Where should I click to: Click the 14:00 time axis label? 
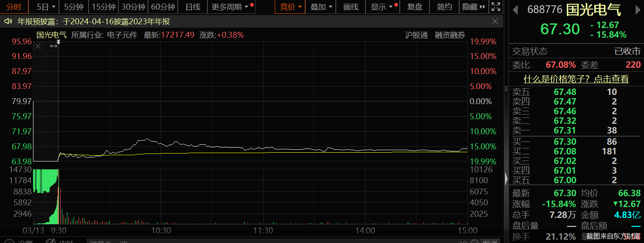click(x=365, y=230)
